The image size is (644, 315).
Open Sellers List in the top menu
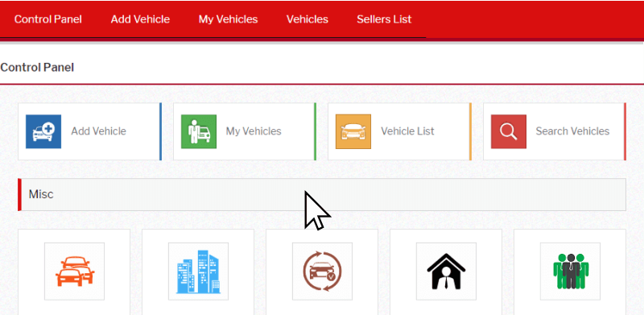384,19
